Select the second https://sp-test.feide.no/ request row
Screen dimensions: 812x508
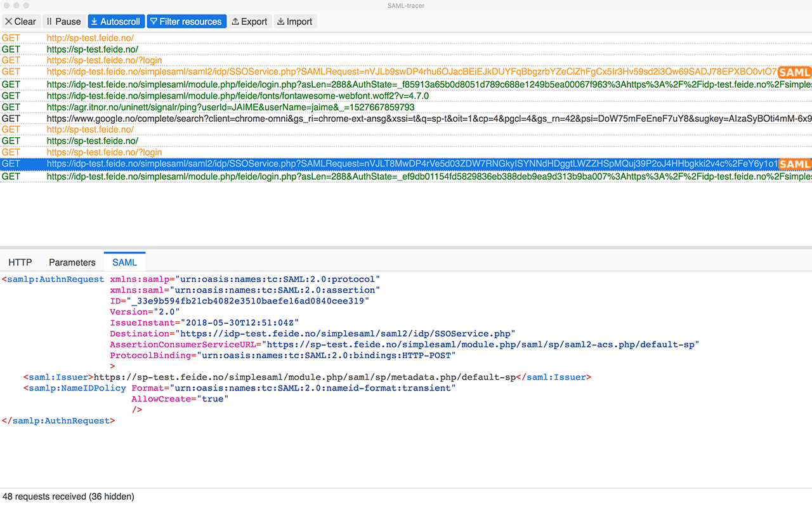pos(406,141)
